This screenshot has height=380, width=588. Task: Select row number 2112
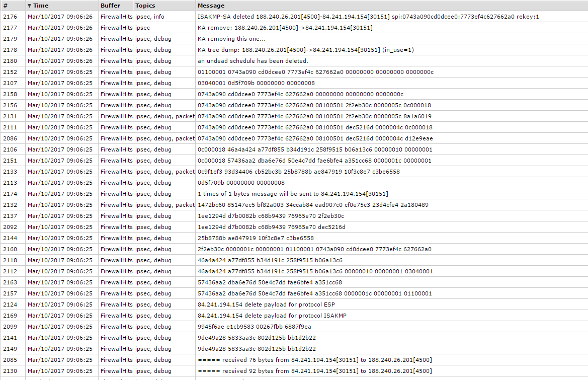[10, 271]
